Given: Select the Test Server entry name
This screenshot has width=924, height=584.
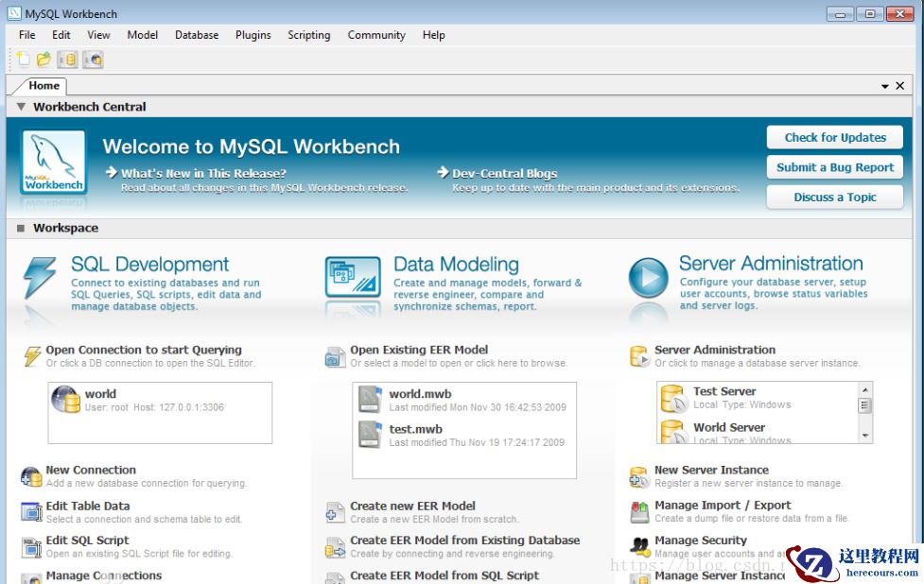Looking at the screenshot, I should coord(724,391).
